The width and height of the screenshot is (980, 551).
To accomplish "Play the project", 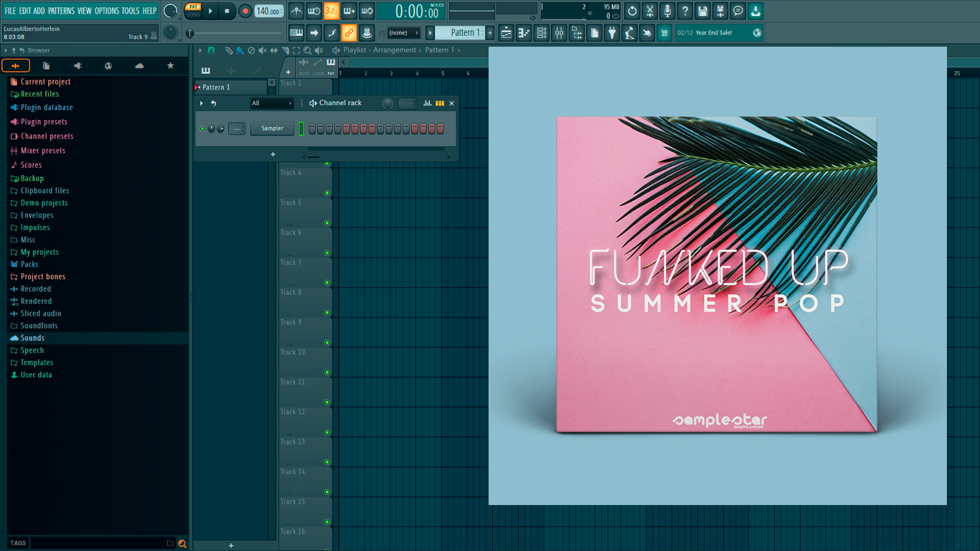I will 210,11.
